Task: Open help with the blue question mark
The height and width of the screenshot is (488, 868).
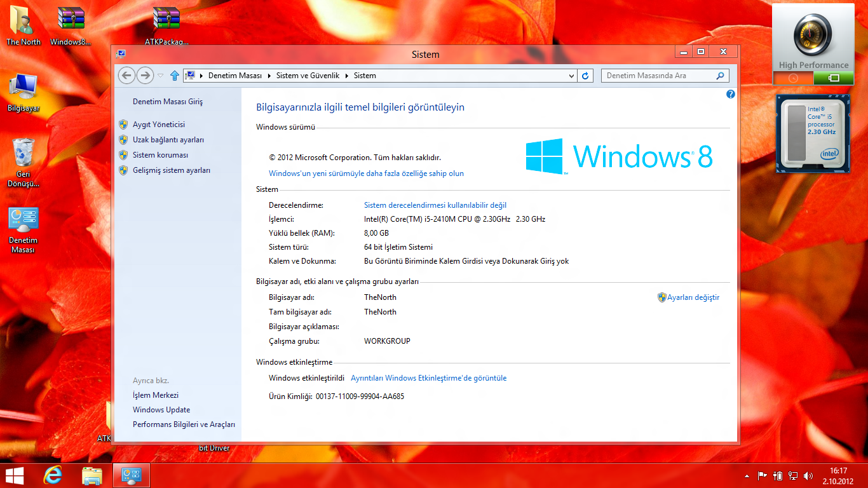Action: point(730,94)
